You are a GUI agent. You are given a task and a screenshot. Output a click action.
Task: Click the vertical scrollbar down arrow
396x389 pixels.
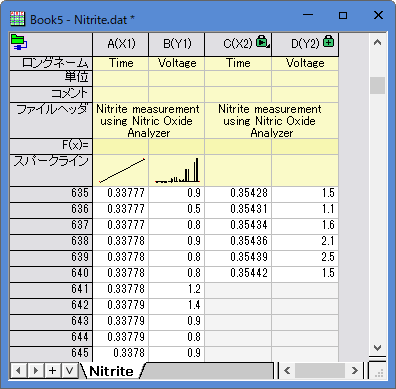pyautogui.click(x=377, y=348)
